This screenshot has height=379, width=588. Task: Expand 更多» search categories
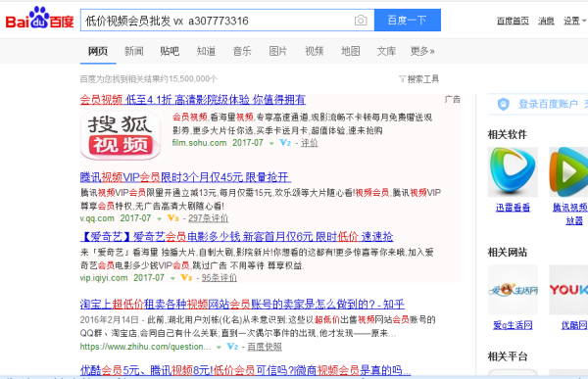[422, 51]
